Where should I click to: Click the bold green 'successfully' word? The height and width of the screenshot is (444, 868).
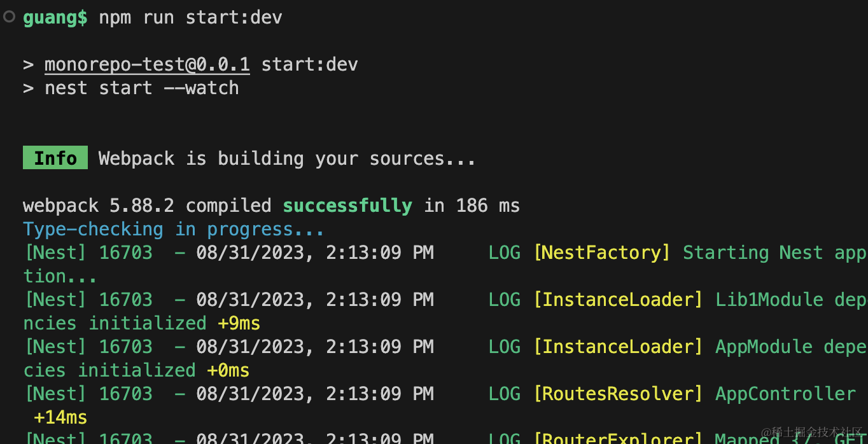tap(347, 205)
